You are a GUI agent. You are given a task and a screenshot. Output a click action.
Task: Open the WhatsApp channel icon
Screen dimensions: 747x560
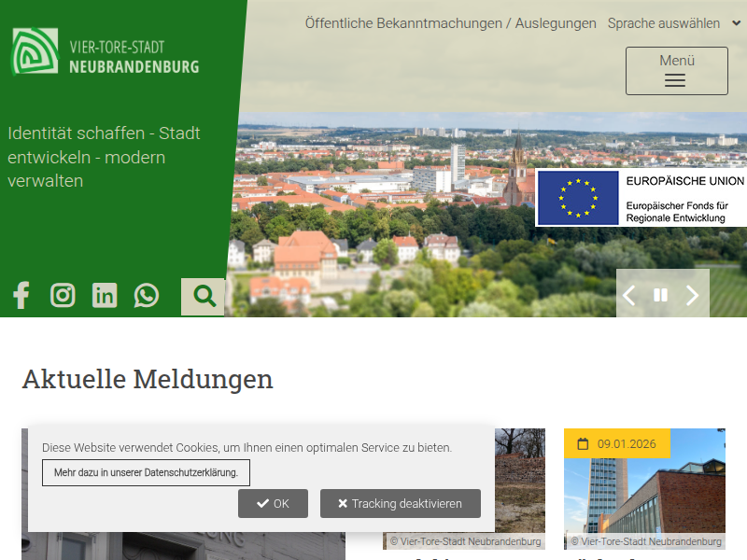147,296
